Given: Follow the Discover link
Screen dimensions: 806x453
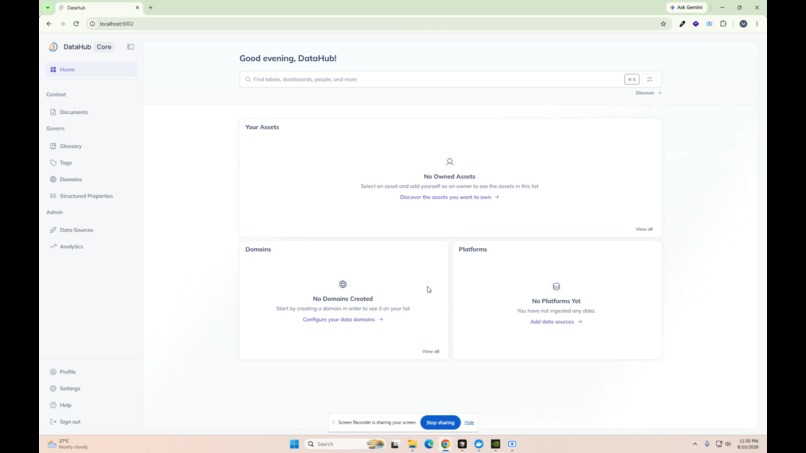Looking at the screenshot, I should pyautogui.click(x=648, y=93).
